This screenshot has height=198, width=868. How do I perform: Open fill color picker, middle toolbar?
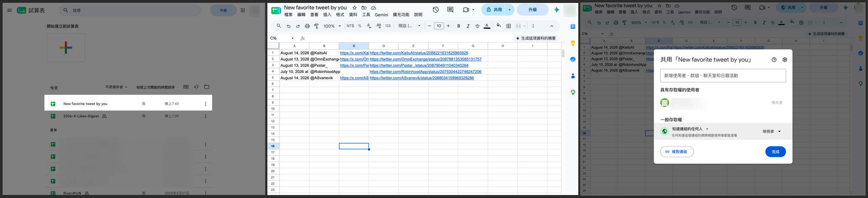(x=499, y=26)
